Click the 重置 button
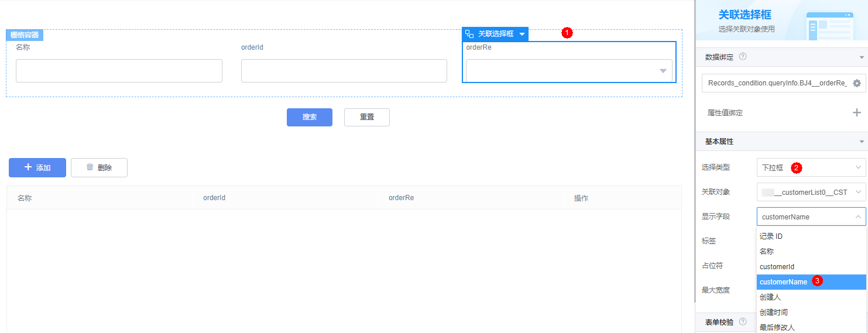This screenshot has width=868, height=333. tap(367, 117)
